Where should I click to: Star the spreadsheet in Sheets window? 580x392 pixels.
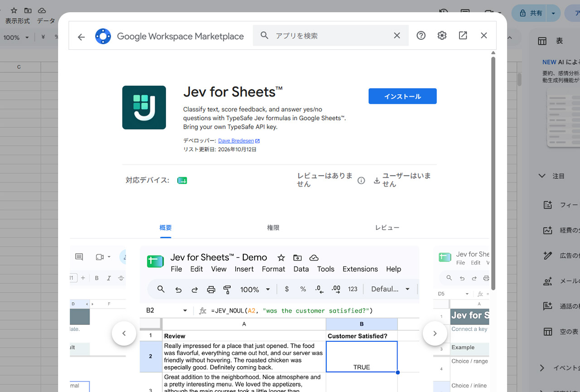click(14, 10)
